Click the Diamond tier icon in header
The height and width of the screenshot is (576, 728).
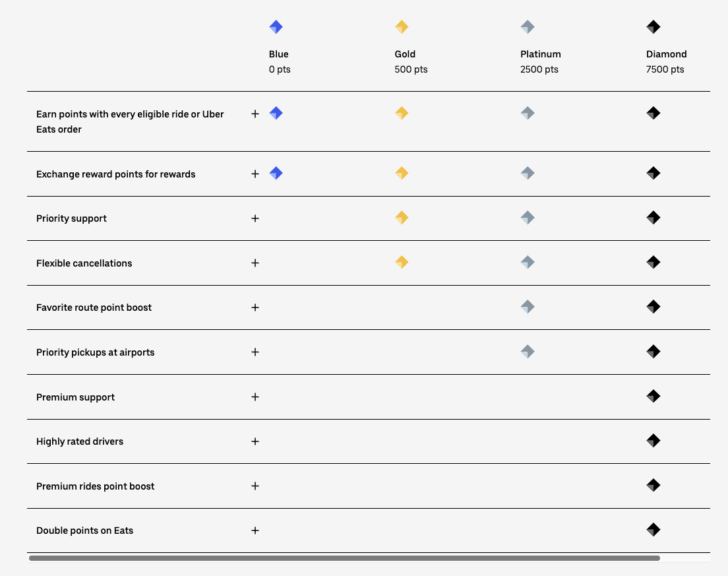tap(653, 27)
